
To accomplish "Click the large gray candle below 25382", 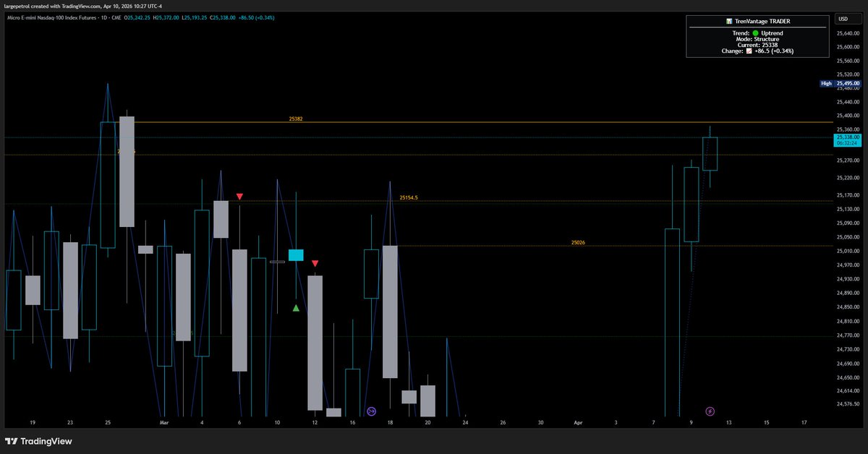I will click(x=127, y=171).
